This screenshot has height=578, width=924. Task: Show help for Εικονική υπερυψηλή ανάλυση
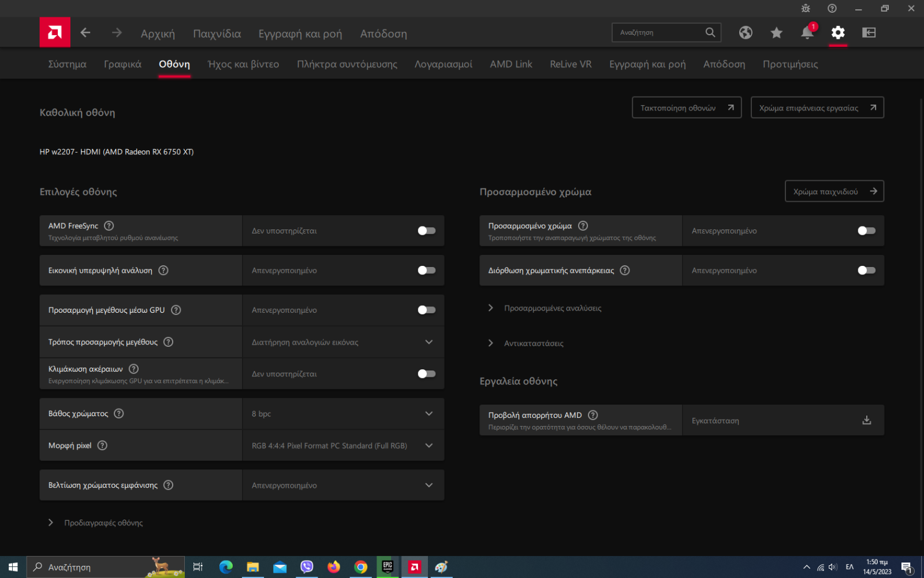(163, 270)
